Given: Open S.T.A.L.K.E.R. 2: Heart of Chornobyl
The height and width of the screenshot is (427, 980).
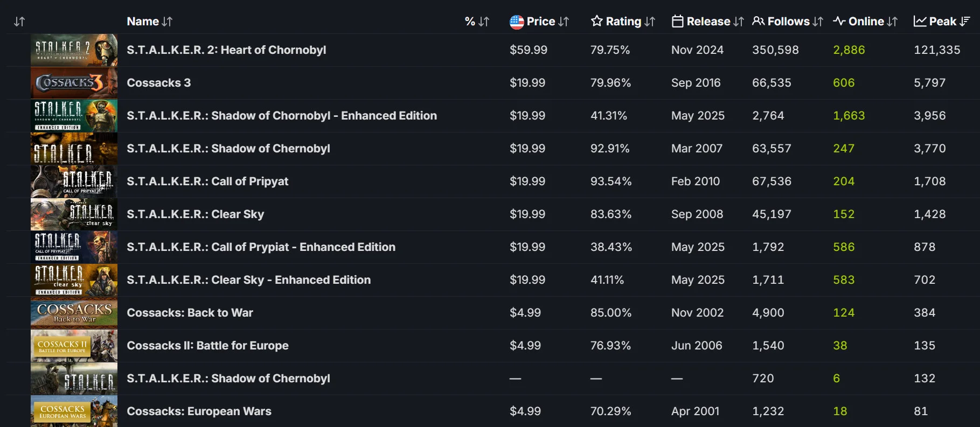Looking at the screenshot, I should coord(226,50).
